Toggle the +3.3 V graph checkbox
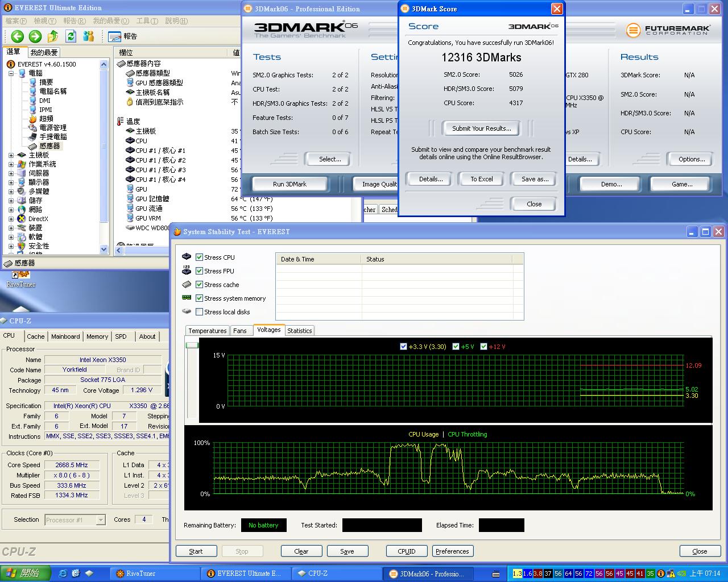Viewport: 728px width, 582px height. 404,346
